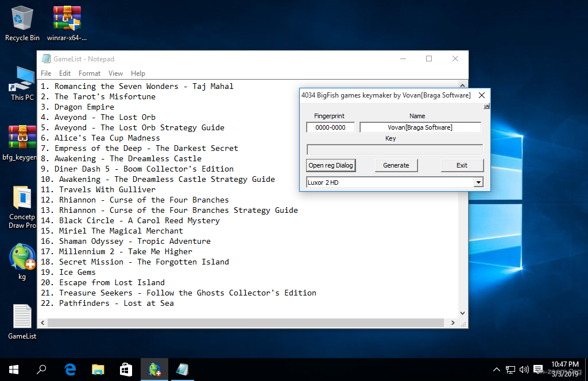Maximize the GameList Notepad window
This screenshot has height=381, width=588.
[429, 59]
